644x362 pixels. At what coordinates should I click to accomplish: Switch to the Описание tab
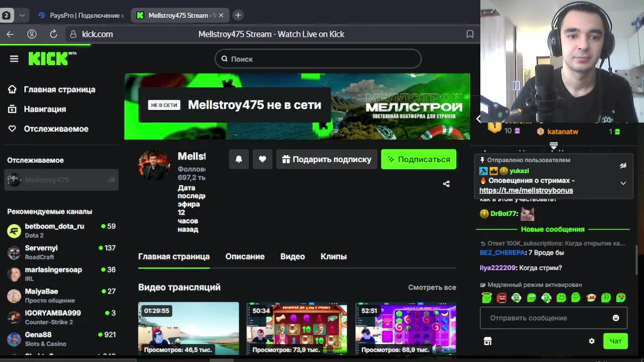point(245,256)
